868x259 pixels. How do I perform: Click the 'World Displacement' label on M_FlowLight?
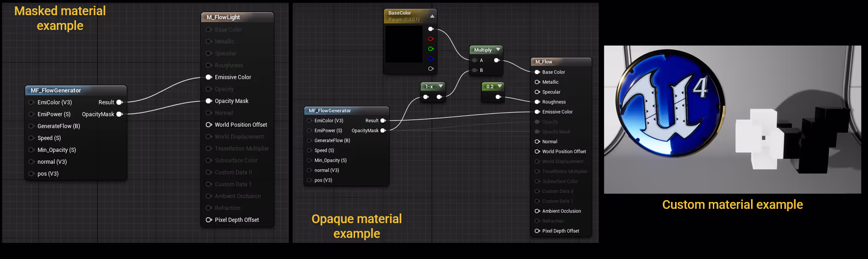click(x=239, y=137)
